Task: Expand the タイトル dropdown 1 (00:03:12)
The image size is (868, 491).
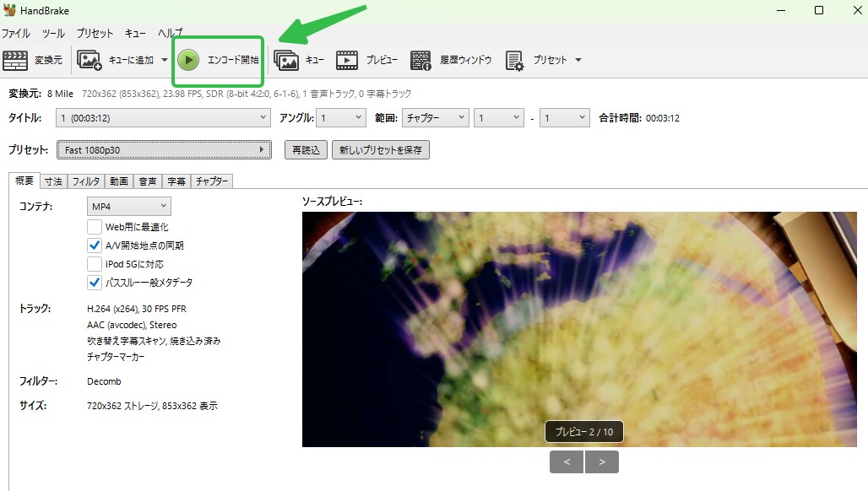Action: tap(163, 118)
